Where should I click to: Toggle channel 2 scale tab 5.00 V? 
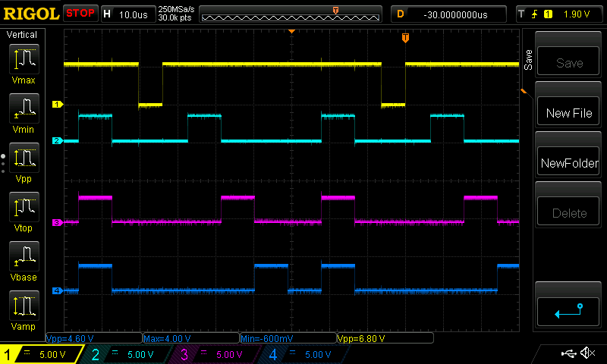click(x=127, y=354)
